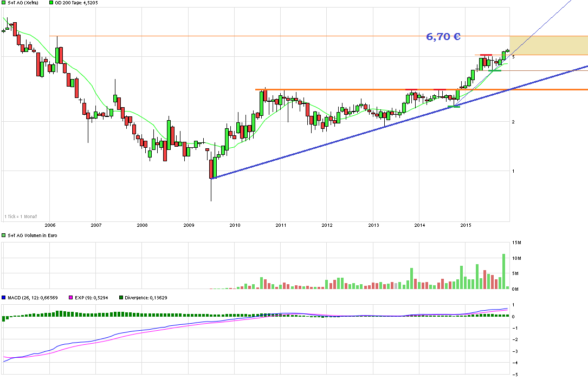Click the S+T AG Volumen in Euro legend marker
588x380 pixels.
(4, 235)
